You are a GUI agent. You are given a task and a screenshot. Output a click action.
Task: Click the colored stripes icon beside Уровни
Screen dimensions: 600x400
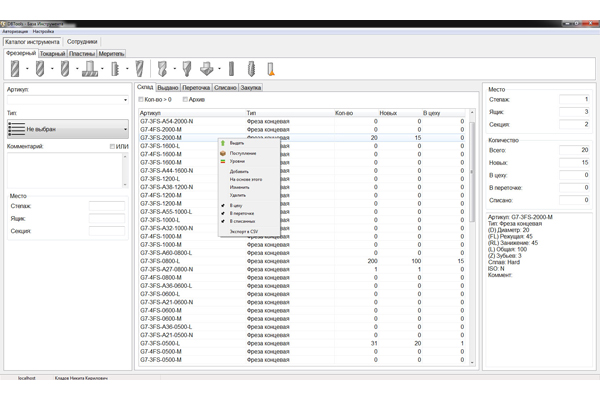click(223, 162)
